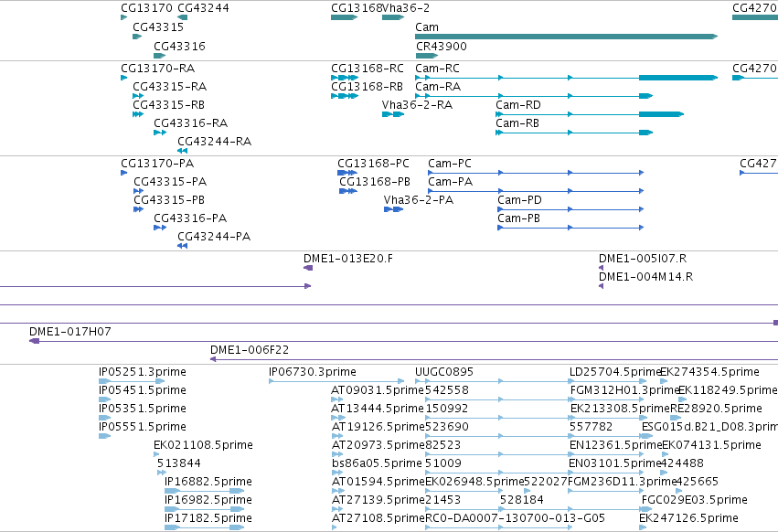Select the EK021108.5prime EST
Viewport: 778px width, 532px height.
(156, 454)
